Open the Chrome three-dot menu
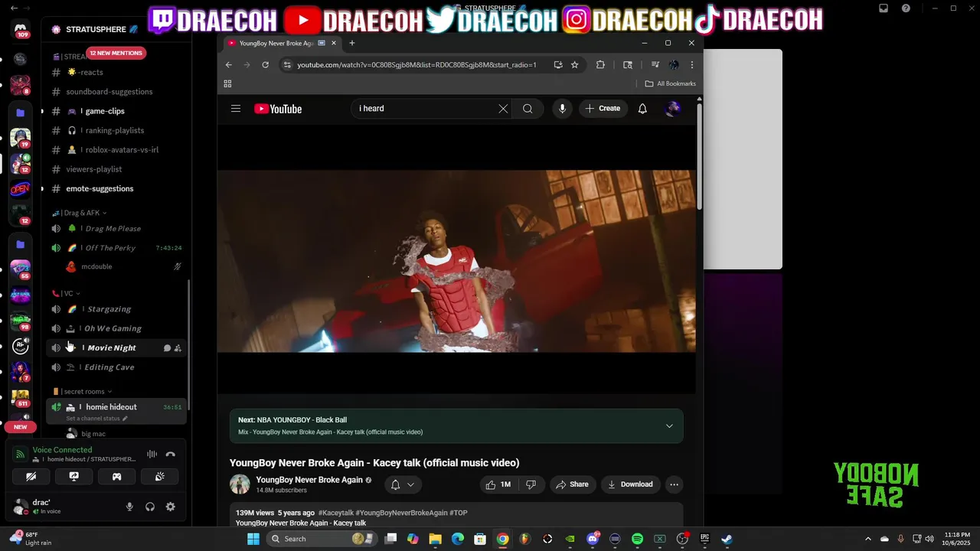This screenshot has width=980, height=551. (692, 65)
